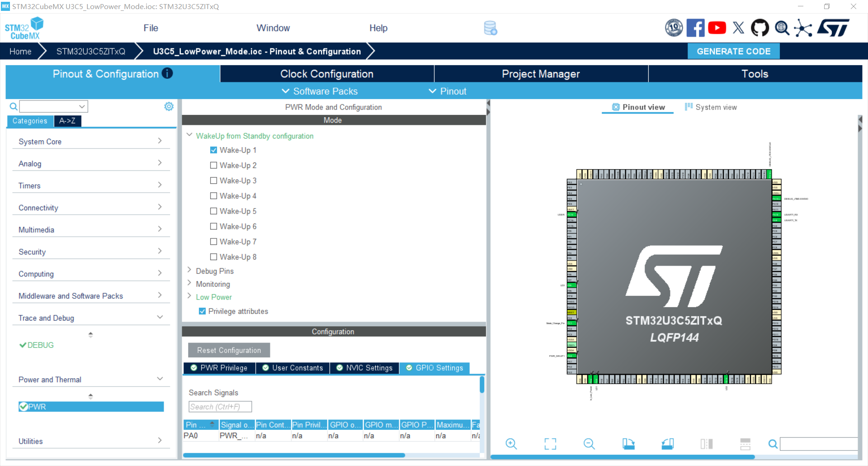Open the GitHub icon link

click(759, 28)
